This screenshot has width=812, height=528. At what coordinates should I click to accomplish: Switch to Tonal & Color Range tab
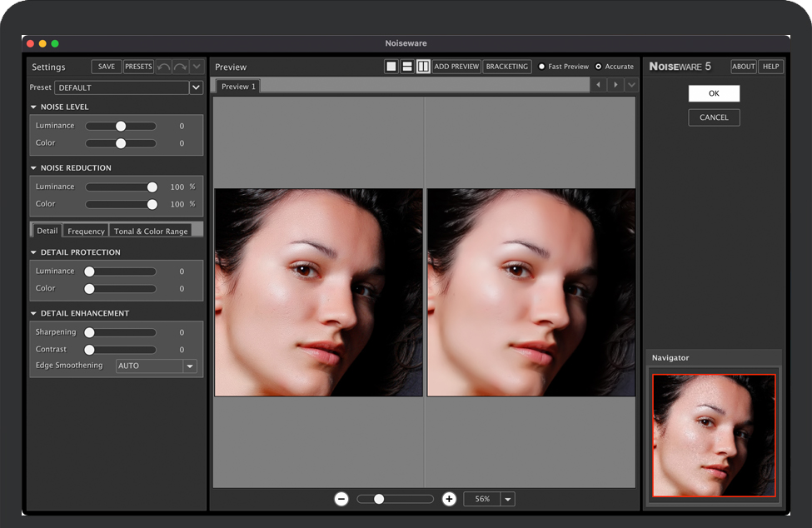(x=151, y=231)
